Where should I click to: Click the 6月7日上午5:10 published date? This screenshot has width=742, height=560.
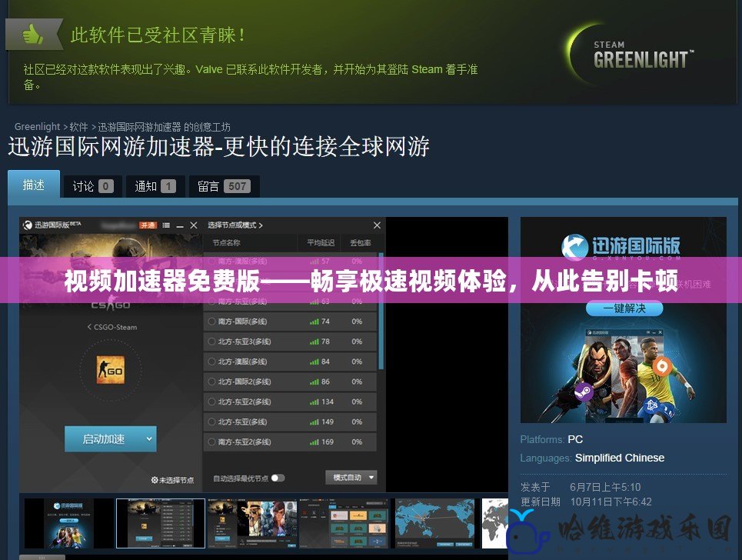605,487
